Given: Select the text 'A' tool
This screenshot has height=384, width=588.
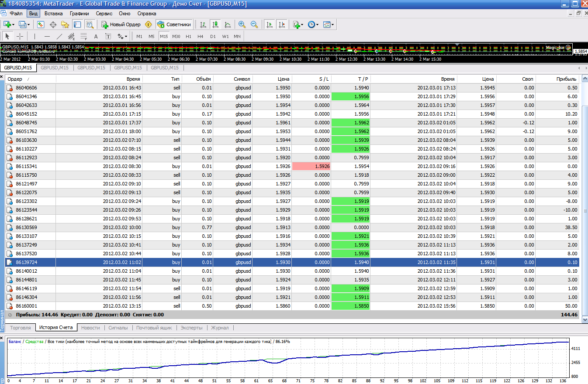Looking at the screenshot, I should coord(96,36).
